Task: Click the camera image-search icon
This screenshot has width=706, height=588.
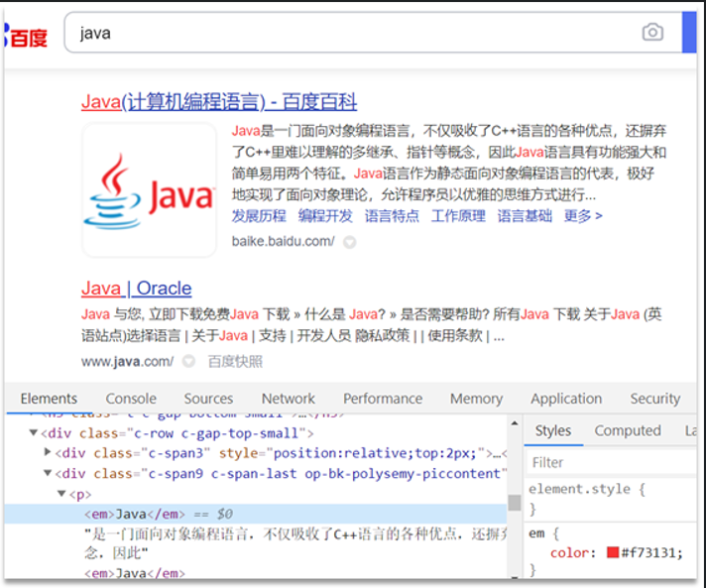Action: [x=652, y=33]
